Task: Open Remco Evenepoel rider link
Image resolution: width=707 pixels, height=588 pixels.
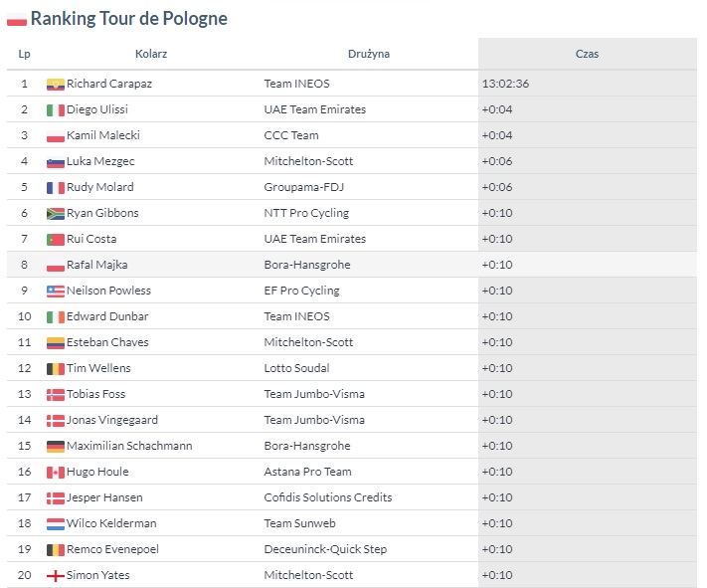Action: tap(112, 549)
